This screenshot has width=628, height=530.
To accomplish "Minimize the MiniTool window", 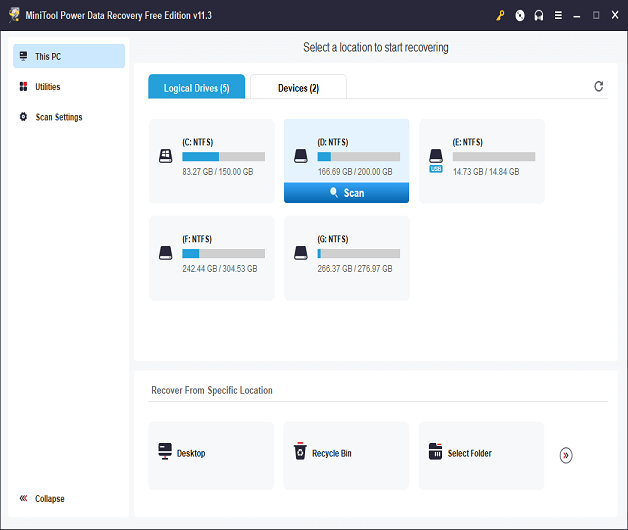I will tap(577, 16).
